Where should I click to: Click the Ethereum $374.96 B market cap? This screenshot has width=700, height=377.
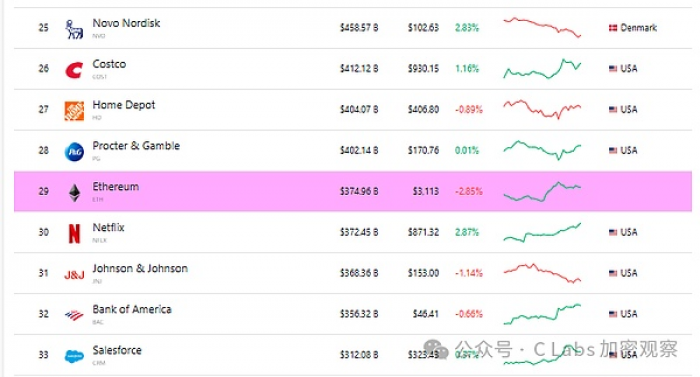(x=359, y=191)
